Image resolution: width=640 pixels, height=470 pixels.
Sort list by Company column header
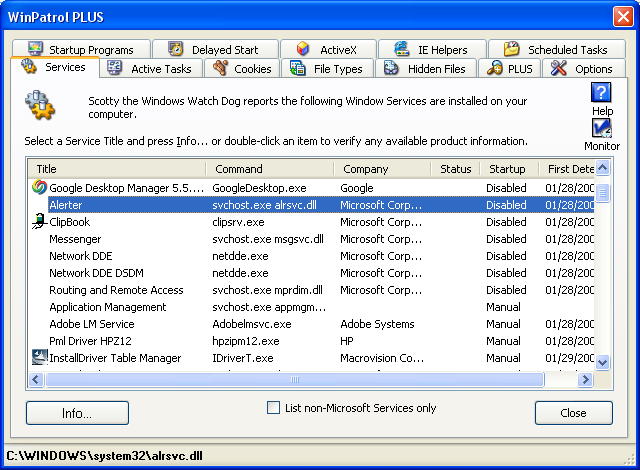coord(382,169)
